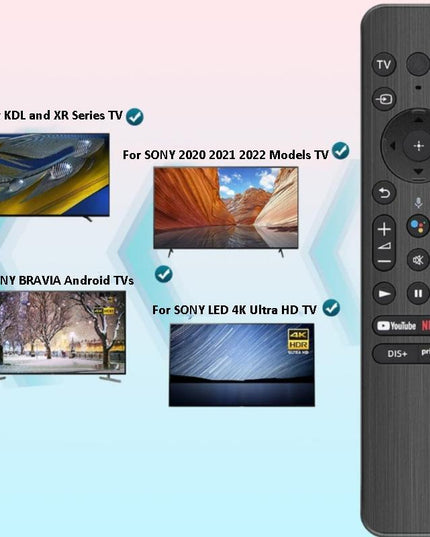Click the 4K HDR badge on star TV
This screenshot has height=537, width=430.
pos(298,341)
